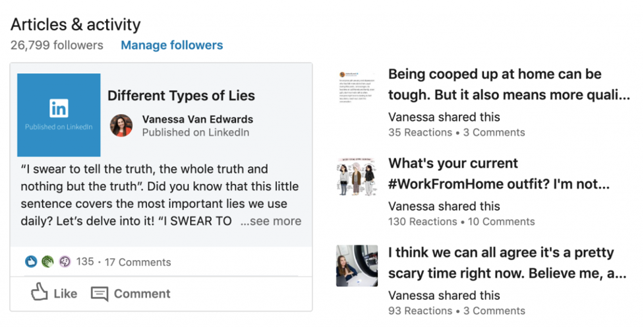
Task: Open What's your current WorkFromHome outfit post
Action: tap(498, 174)
